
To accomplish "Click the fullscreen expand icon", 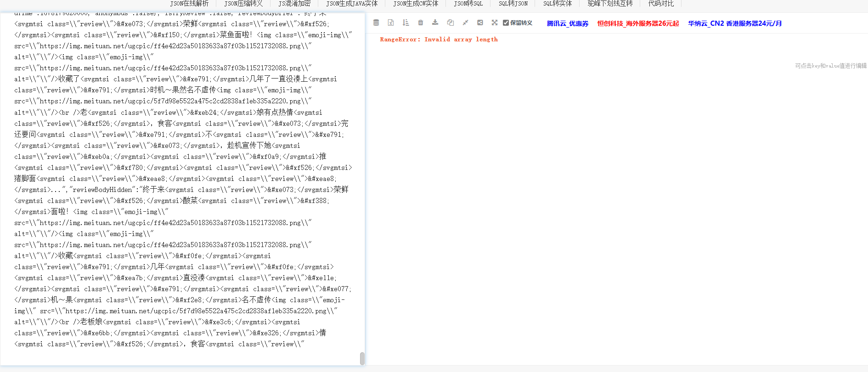I will coord(495,23).
